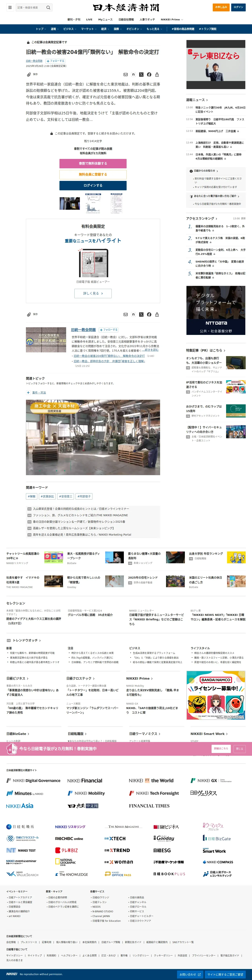The image size is (252, 980).
Task: Click the blue ログインする button
Action: click(x=93, y=185)
